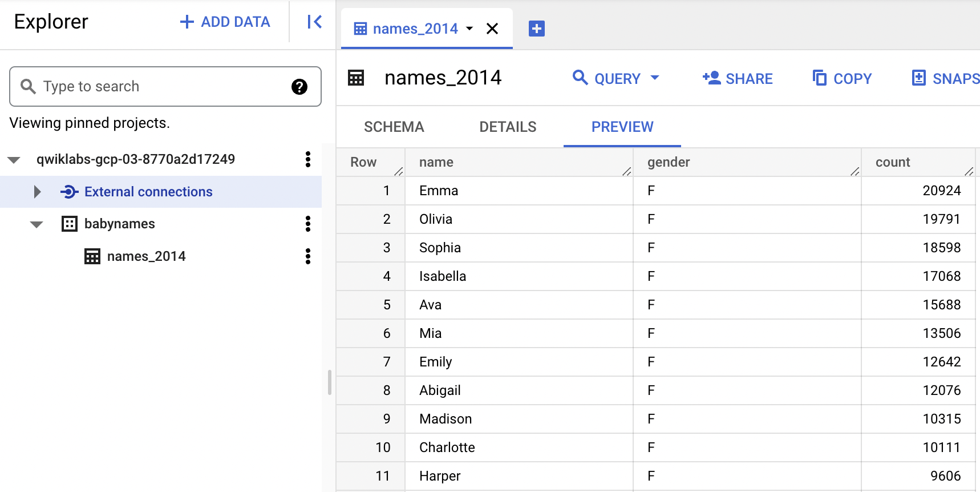
Task: Click the QUERY magnifier icon
Action: pyautogui.click(x=580, y=78)
